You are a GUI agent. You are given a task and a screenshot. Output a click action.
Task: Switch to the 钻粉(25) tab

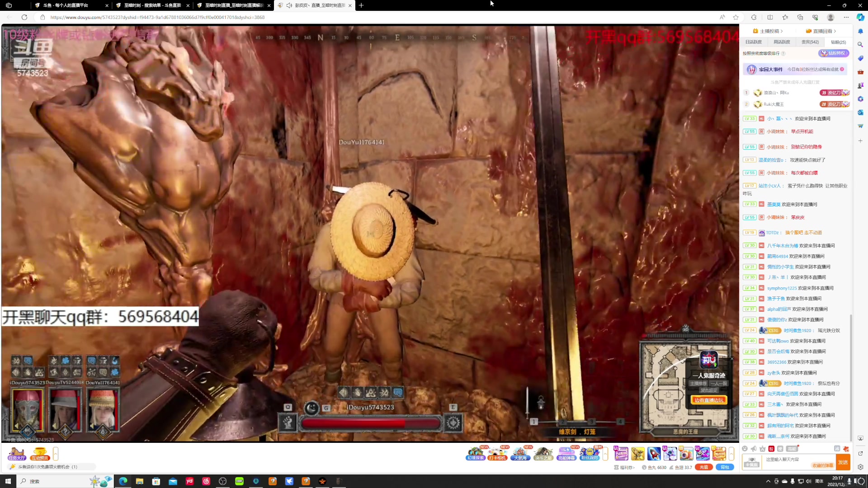pos(838,42)
